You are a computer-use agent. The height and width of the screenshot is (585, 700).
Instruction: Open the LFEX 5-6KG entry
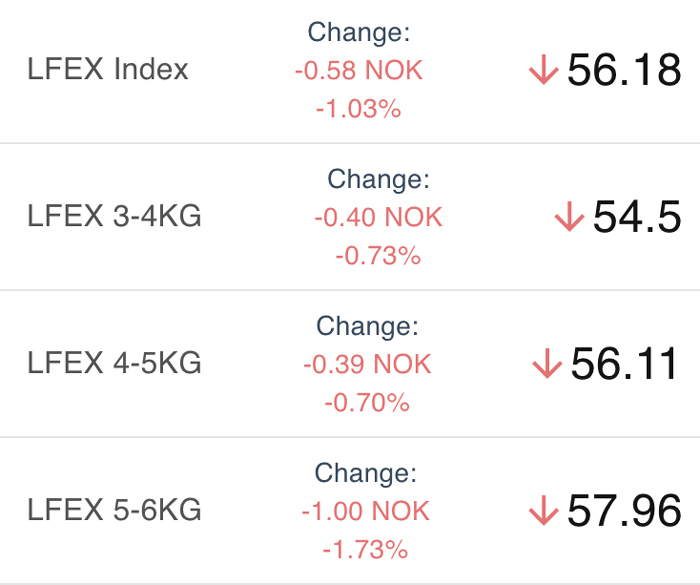114,510
